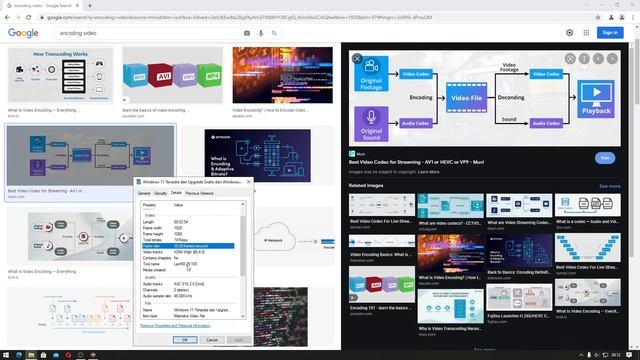Image resolution: width=640 pixels, height=360 pixels.
Task: Click Cancel in the Properties dialog
Action: tap(212, 340)
